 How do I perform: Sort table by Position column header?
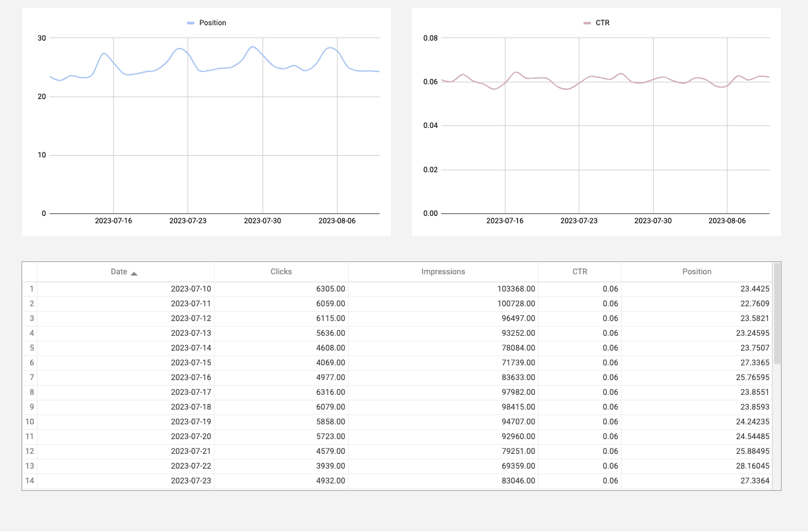click(697, 272)
